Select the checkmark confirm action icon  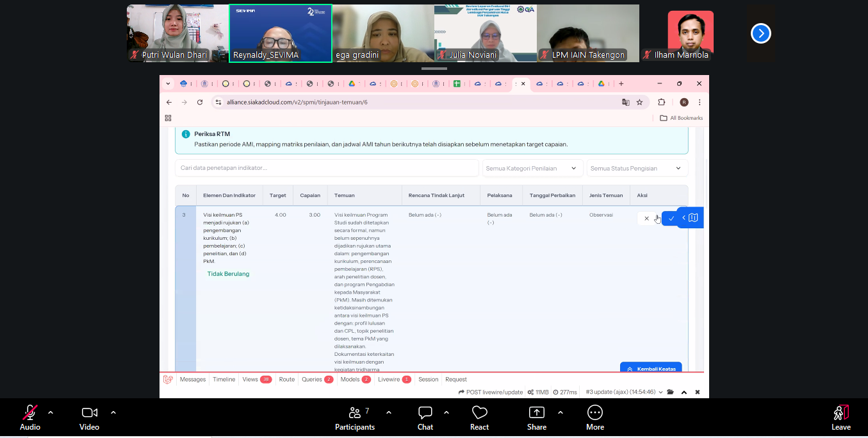click(671, 218)
